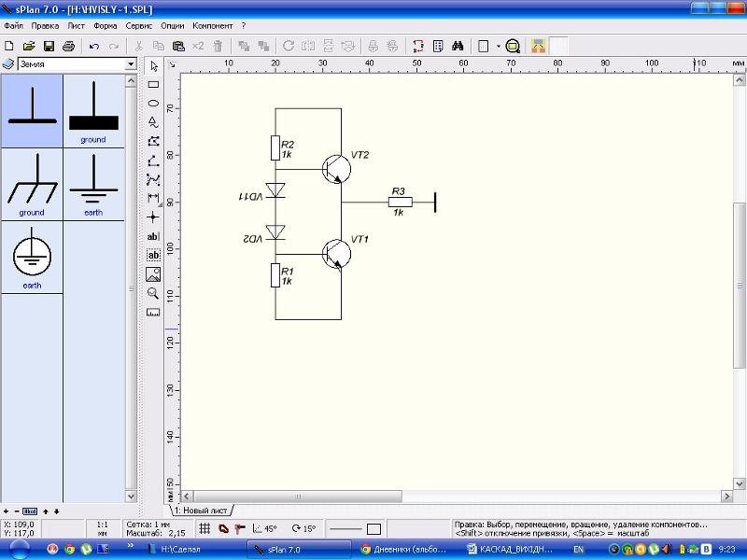Screen dimensions: 747x560
Task: Open a file using the folder icon
Action: 29,46
